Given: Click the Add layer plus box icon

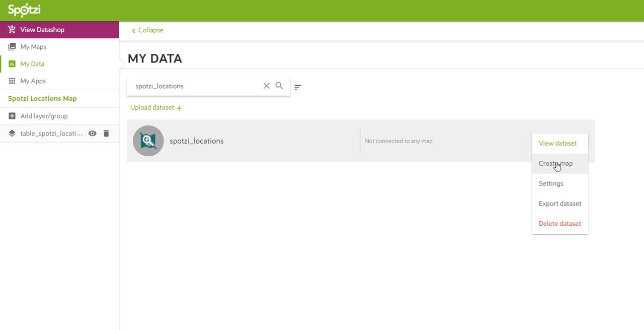Looking at the screenshot, I should coord(12,116).
